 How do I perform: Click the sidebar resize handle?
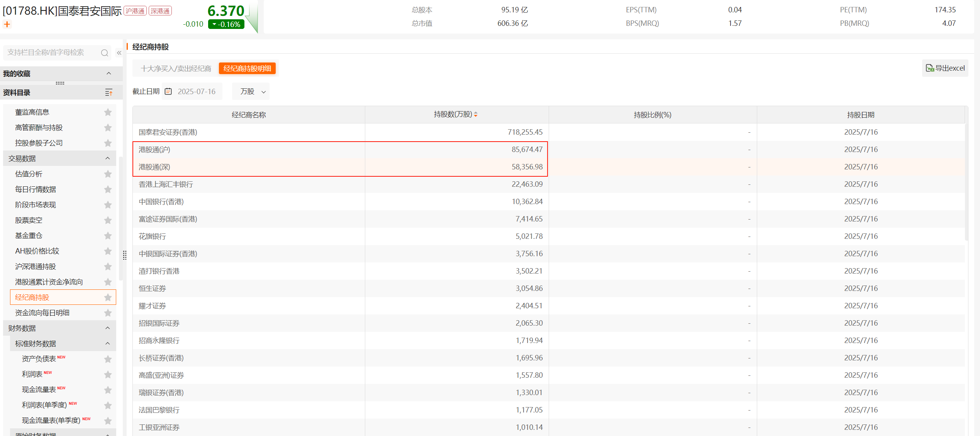(x=125, y=255)
